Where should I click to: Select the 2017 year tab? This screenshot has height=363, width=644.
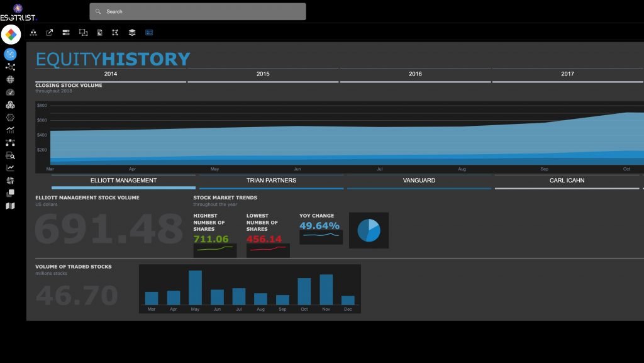(568, 75)
